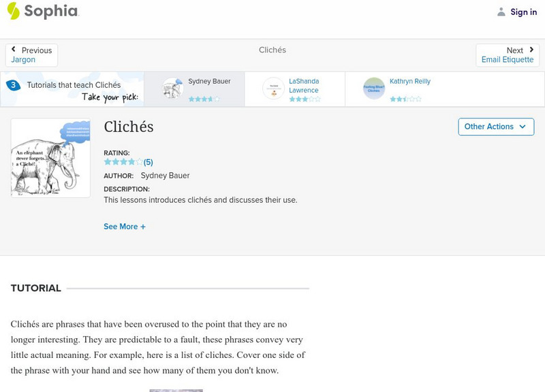The width and height of the screenshot is (545, 392).
Task: Expand the See More + description
Action: coord(125,227)
